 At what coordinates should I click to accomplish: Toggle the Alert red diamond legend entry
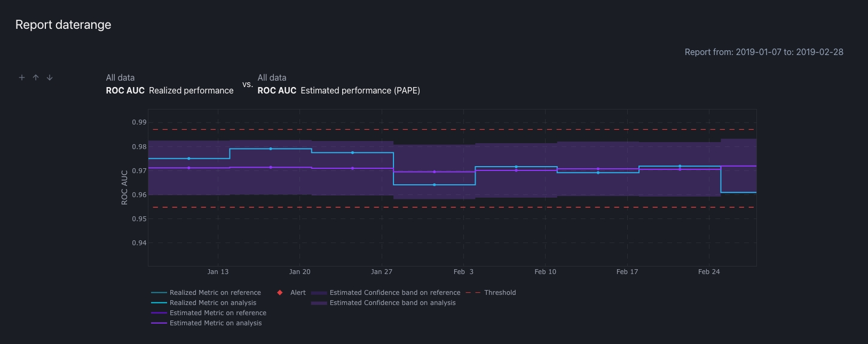point(292,293)
